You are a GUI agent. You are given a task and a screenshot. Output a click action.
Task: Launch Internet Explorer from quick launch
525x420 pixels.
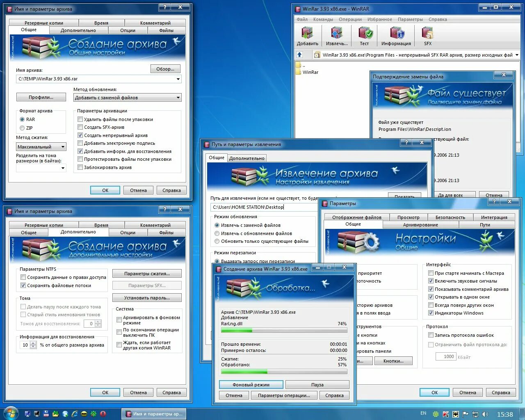pos(75,414)
